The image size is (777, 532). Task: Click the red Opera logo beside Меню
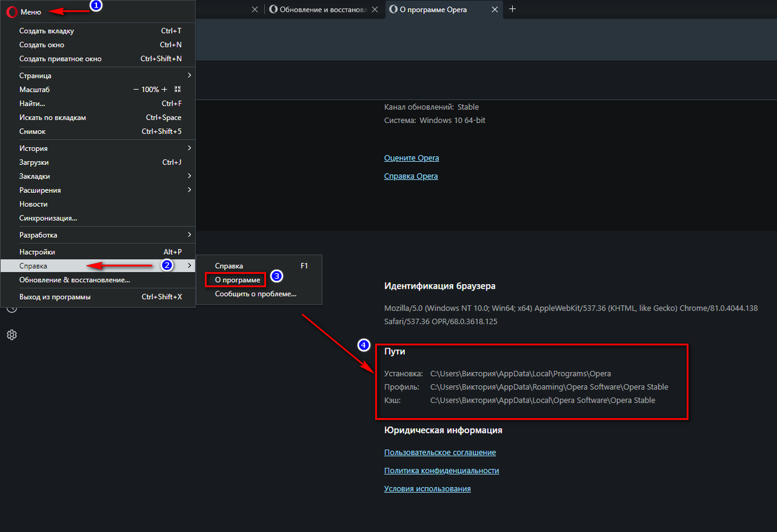coord(11,12)
